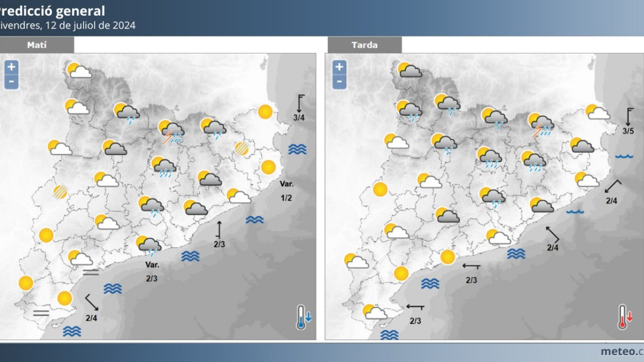Click the minus zoom slider control on Tarda map
This screenshot has width=644, height=362.
coord(339,80)
